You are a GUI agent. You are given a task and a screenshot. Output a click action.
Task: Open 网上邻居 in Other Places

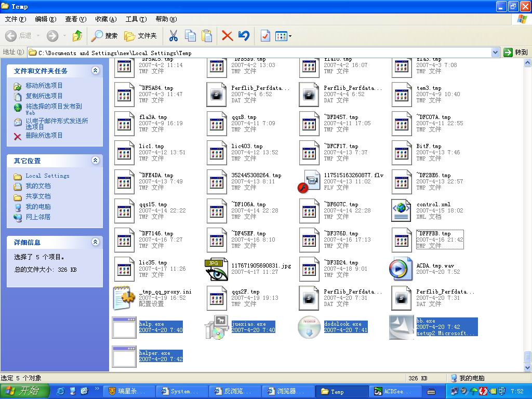click(38, 217)
